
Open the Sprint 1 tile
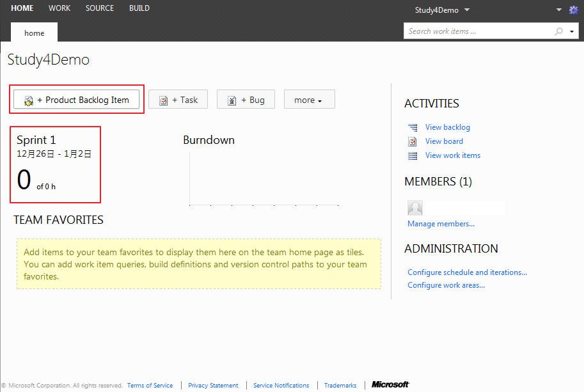coord(55,164)
